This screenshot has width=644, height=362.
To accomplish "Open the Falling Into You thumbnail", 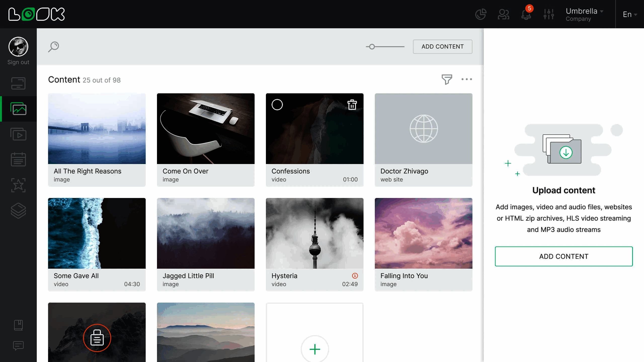I will click(x=423, y=233).
